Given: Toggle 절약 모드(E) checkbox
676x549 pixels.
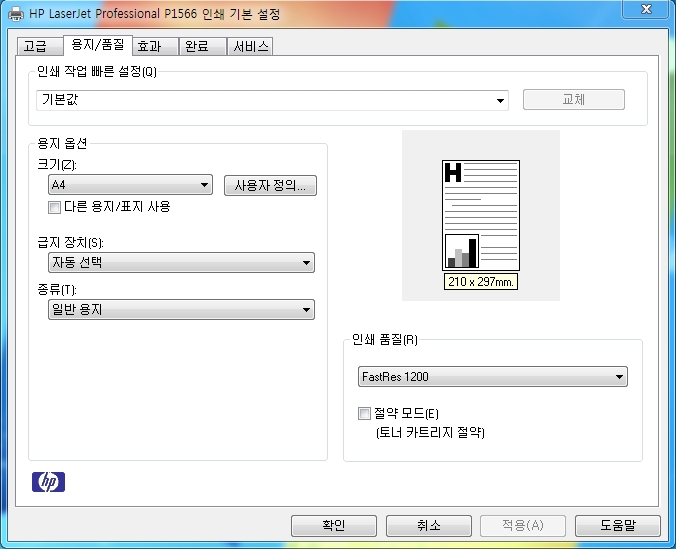Looking at the screenshot, I should click(x=364, y=414).
